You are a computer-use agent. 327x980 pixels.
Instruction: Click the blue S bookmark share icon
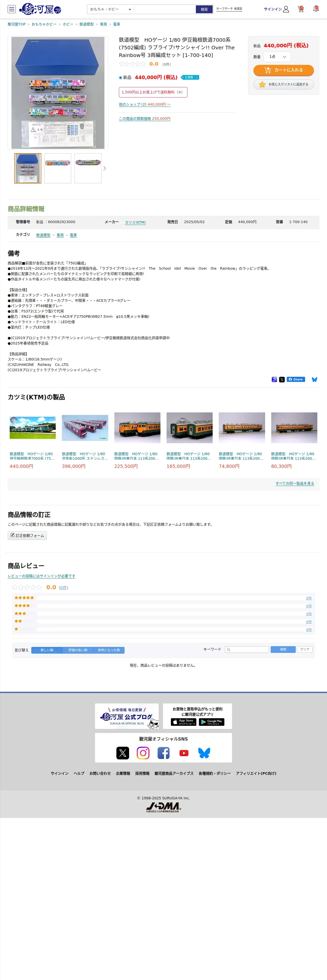[x=274, y=379]
